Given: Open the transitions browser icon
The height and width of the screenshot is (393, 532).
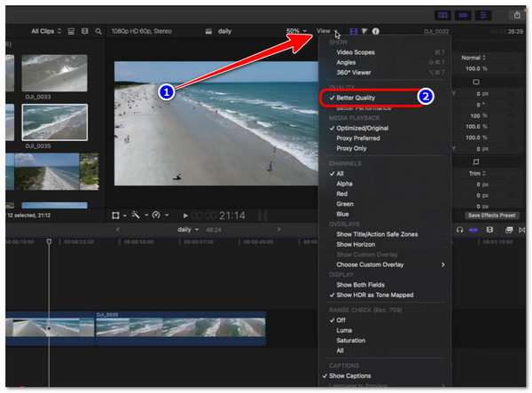Looking at the screenshot, I should coord(522,230).
